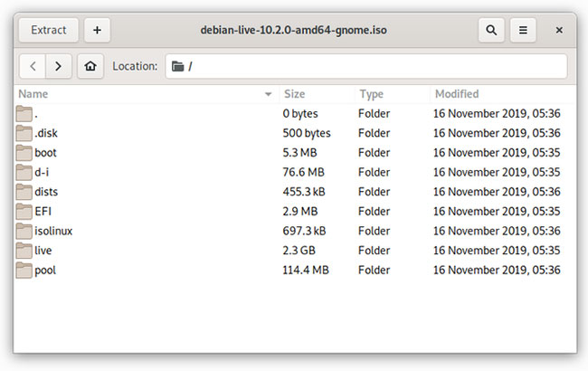Select the live folder
588x371 pixels.
43,250
